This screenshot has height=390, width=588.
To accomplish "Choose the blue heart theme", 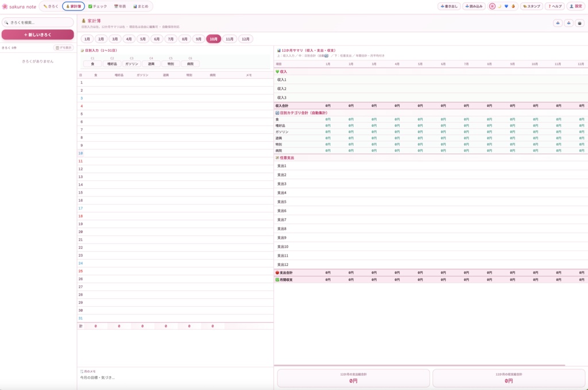I will 506,6.
